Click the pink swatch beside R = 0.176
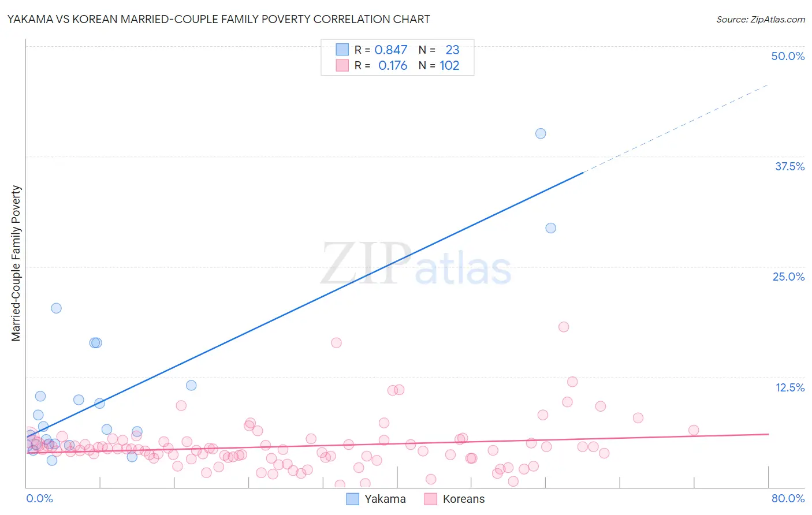Viewport: 812px width, 515px height. point(342,65)
